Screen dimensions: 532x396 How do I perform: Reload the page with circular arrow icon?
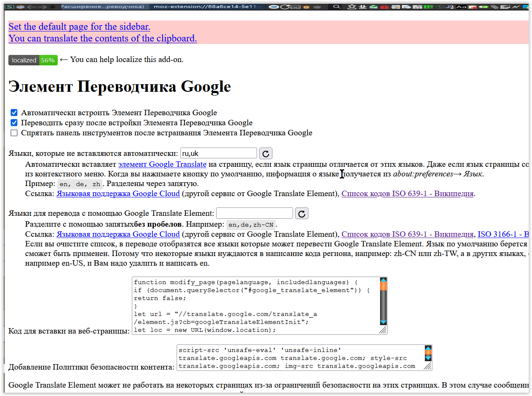tap(285, 7)
